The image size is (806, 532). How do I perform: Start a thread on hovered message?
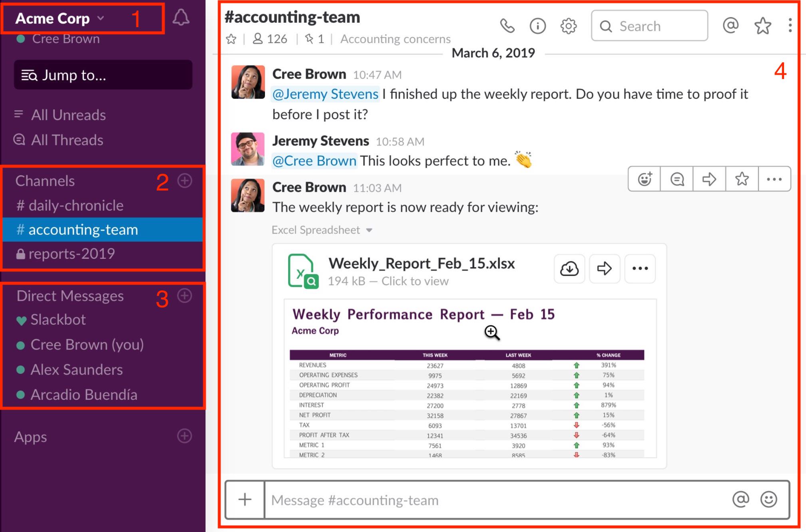pyautogui.click(x=677, y=179)
